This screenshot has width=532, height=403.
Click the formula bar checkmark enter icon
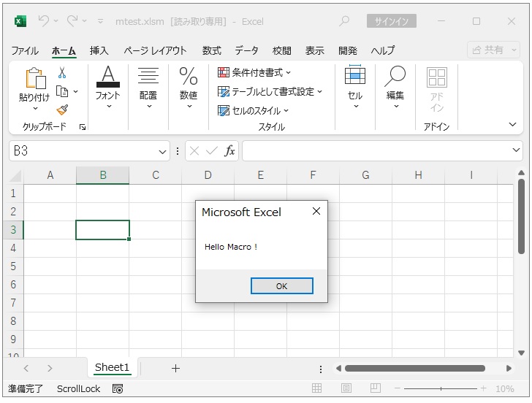[212, 150]
